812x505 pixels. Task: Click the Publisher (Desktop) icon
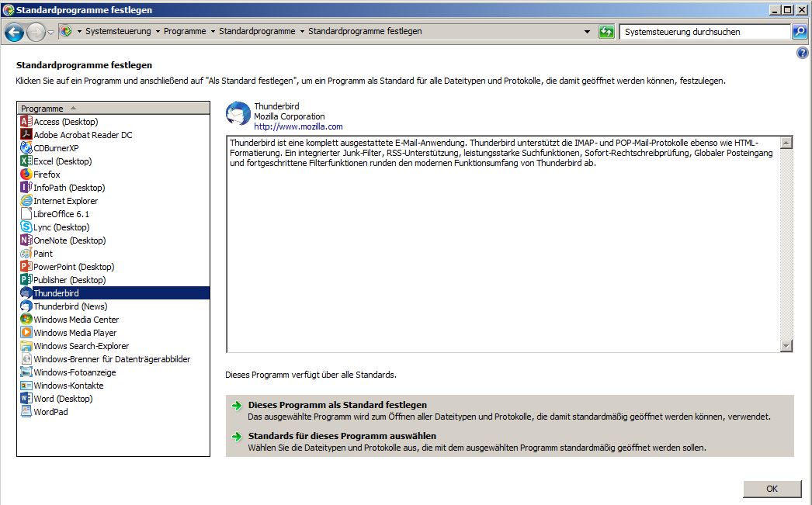tap(26, 280)
